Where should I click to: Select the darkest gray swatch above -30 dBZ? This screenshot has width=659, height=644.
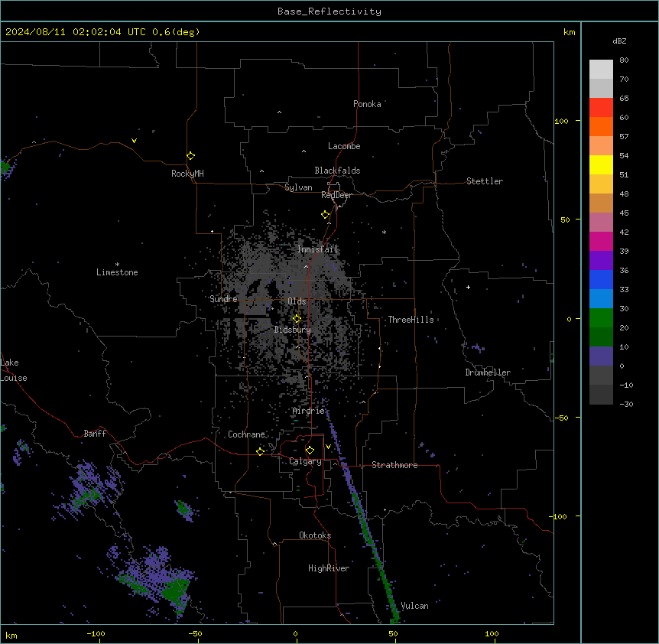(x=601, y=395)
